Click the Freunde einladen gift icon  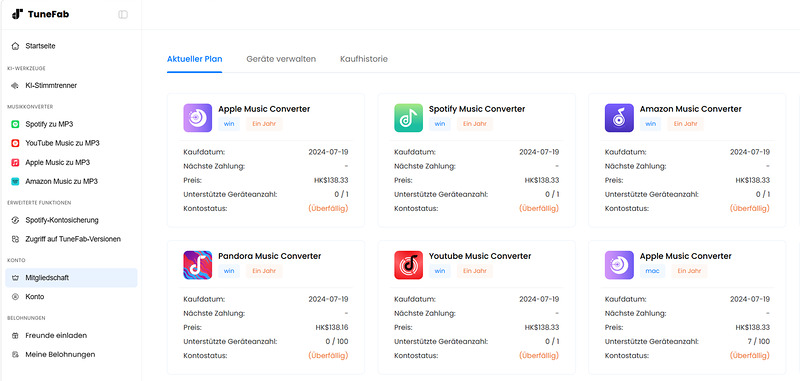15,336
